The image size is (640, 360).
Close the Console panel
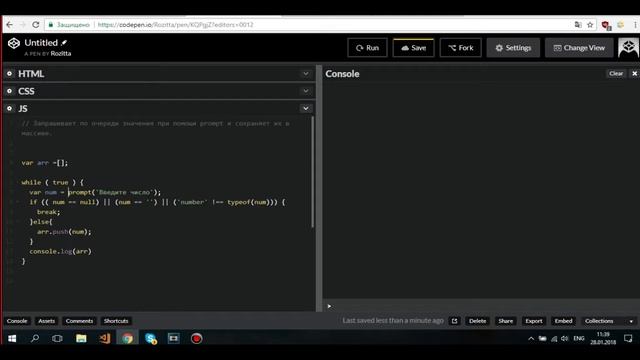pyautogui.click(x=635, y=73)
